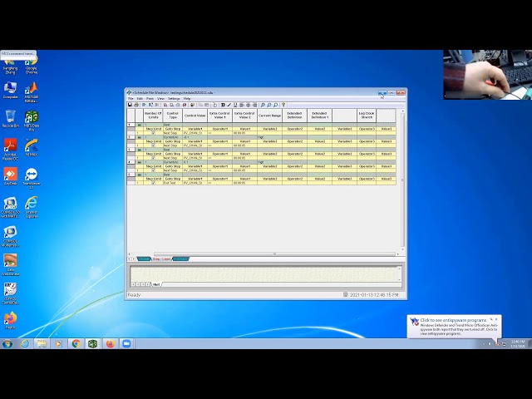Screen dimensions: 532x399
Task: Open the View menu
Action: pyautogui.click(x=160, y=98)
